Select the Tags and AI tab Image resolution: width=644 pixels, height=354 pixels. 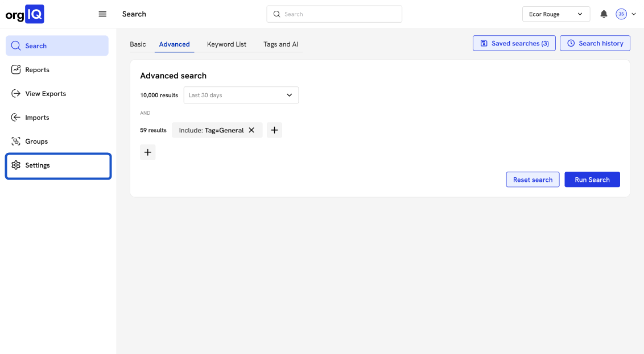click(x=280, y=44)
